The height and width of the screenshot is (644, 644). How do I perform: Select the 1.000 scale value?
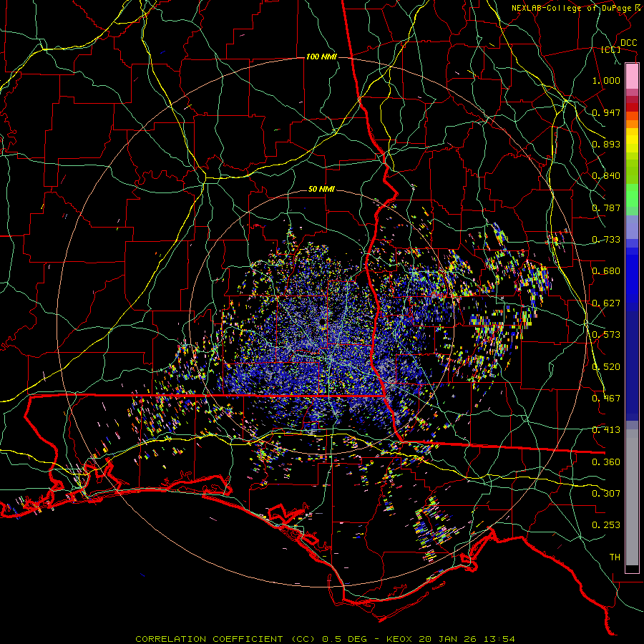[606, 80]
